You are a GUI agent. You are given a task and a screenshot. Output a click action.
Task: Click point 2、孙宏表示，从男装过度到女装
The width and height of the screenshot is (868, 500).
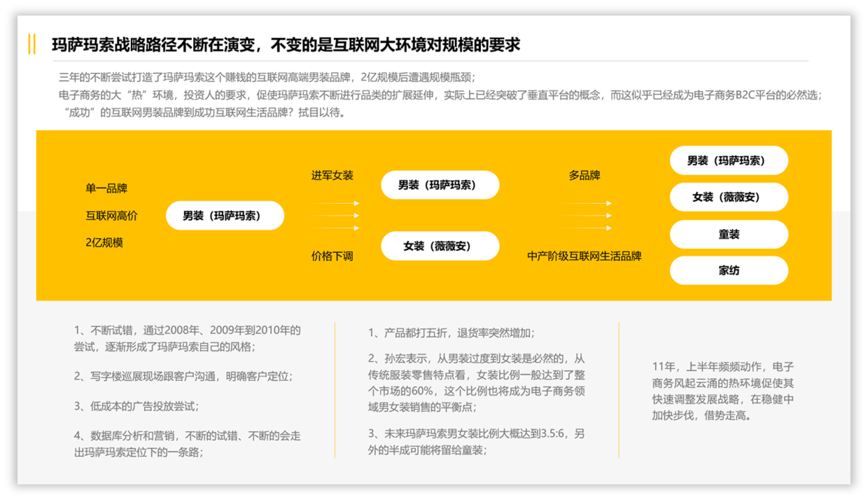[477, 382]
